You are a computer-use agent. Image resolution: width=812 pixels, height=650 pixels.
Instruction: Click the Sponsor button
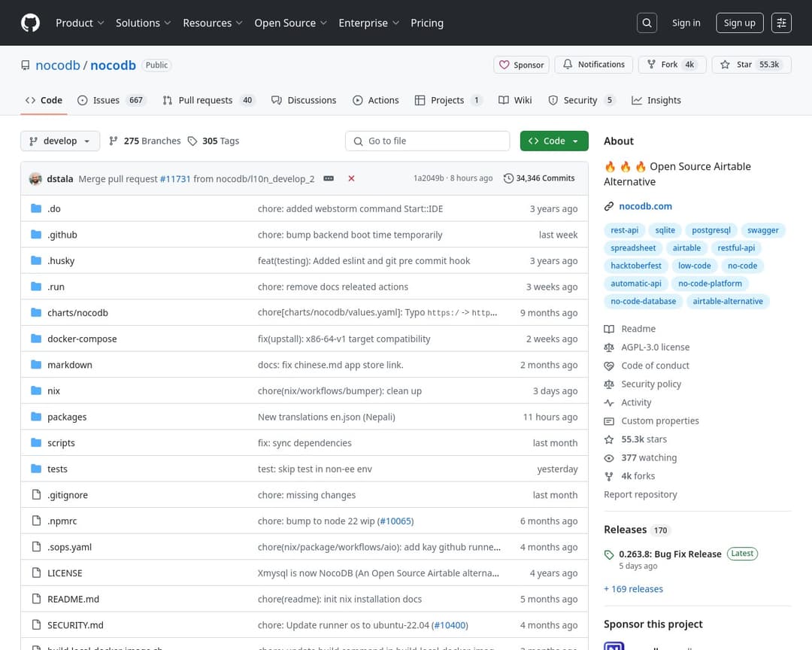[521, 65]
